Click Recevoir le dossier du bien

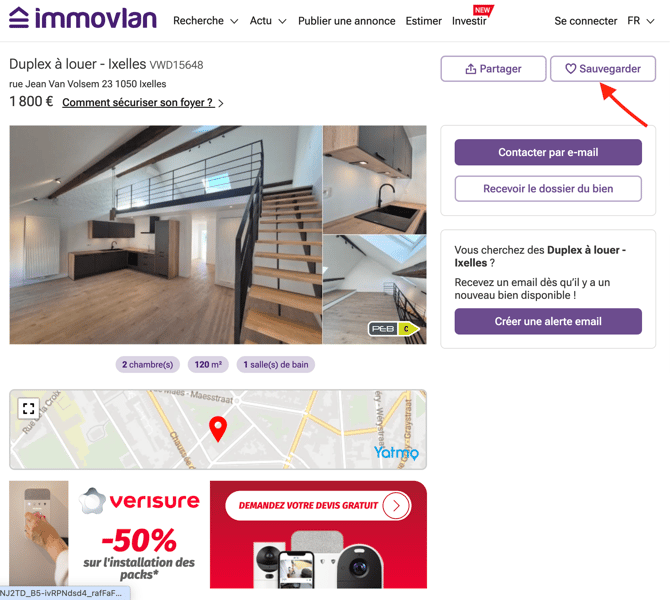coord(548,188)
